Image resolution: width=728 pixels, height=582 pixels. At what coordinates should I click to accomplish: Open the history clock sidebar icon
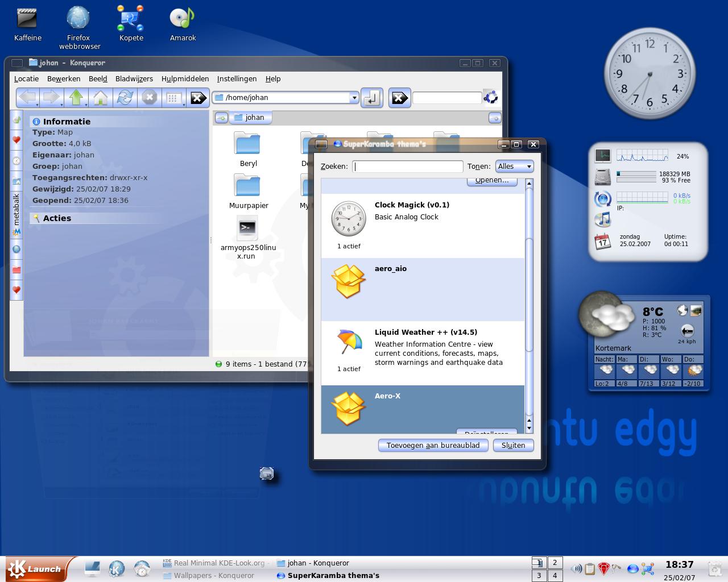coord(16,160)
